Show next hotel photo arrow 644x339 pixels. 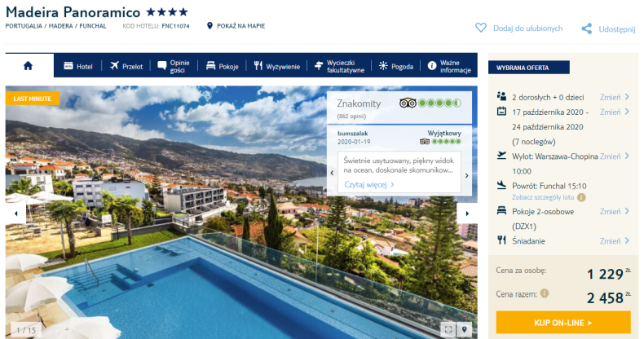coord(467,214)
